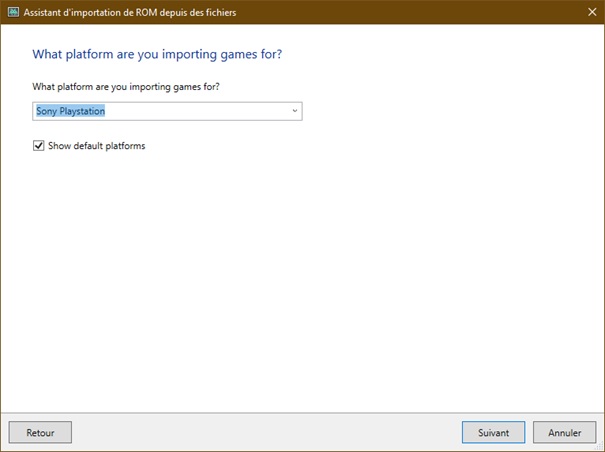Click the resize grip in the window corner
The width and height of the screenshot is (605, 452).
point(600,447)
